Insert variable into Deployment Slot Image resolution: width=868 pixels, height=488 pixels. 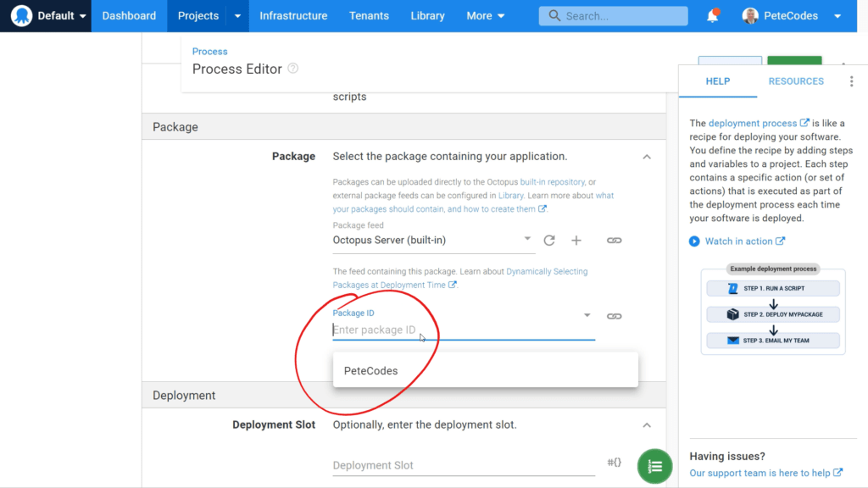(x=614, y=462)
